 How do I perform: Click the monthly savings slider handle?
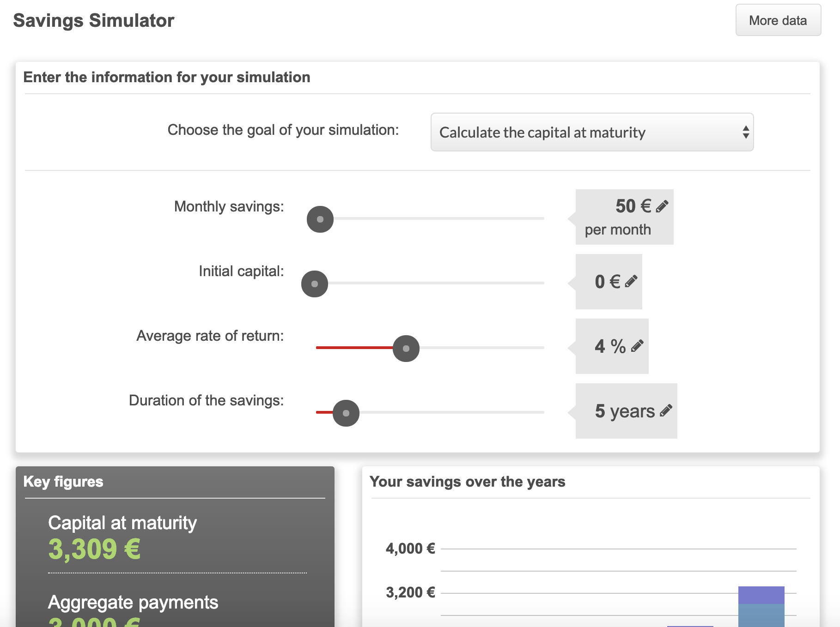320,219
